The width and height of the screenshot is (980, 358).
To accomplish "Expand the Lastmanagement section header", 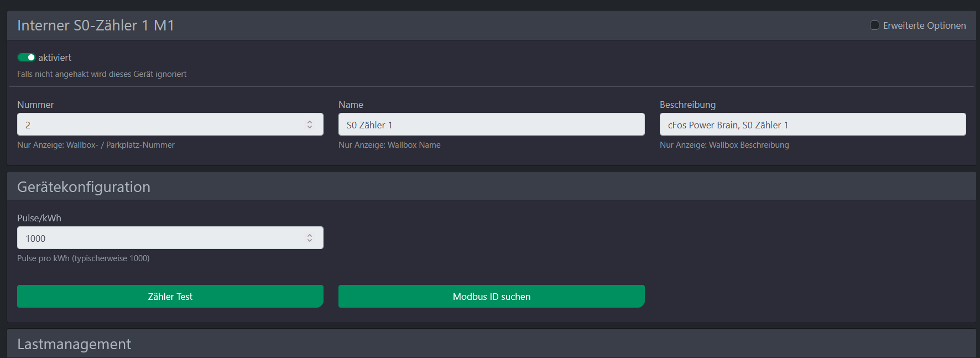I will tap(74, 344).
